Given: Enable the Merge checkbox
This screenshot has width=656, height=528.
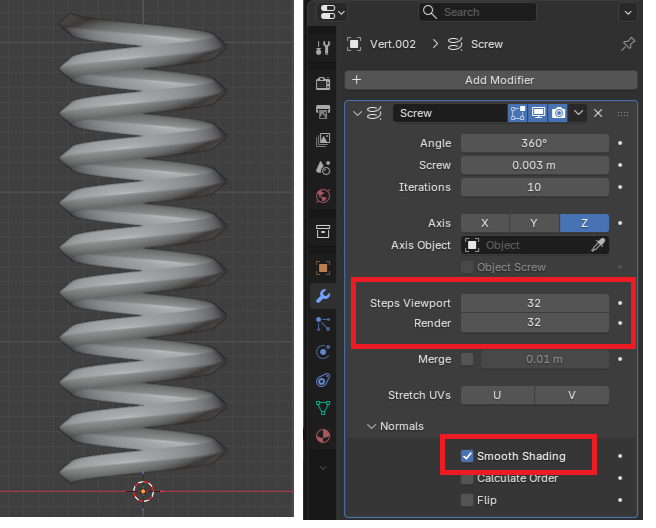Looking at the screenshot, I should pos(467,359).
